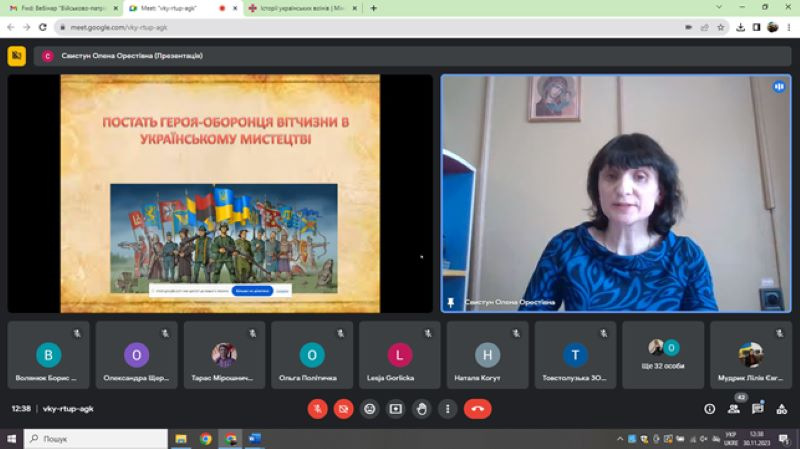Select the Товстолузька participant tile
The width and height of the screenshot is (800, 449).
tap(575, 355)
